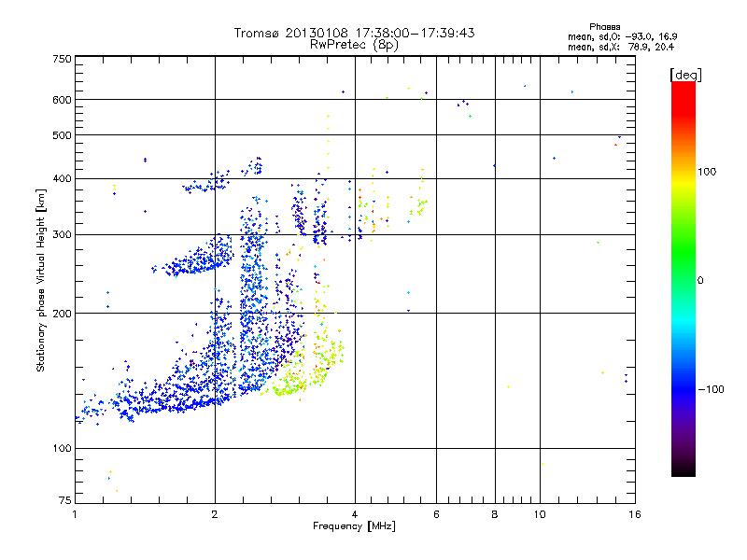Click the y-axis label '500'

(62, 135)
